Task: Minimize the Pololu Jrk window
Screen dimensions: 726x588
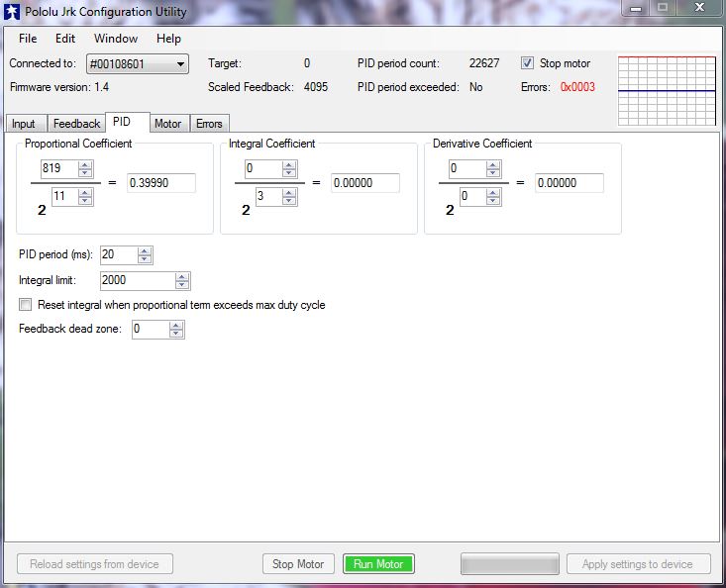Action: [x=636, y=8]
